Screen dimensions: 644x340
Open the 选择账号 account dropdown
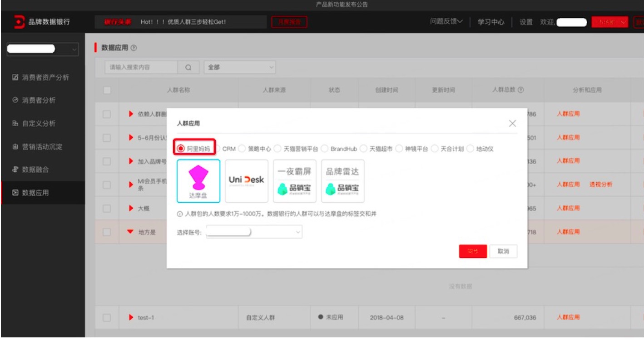coord(254,232)
